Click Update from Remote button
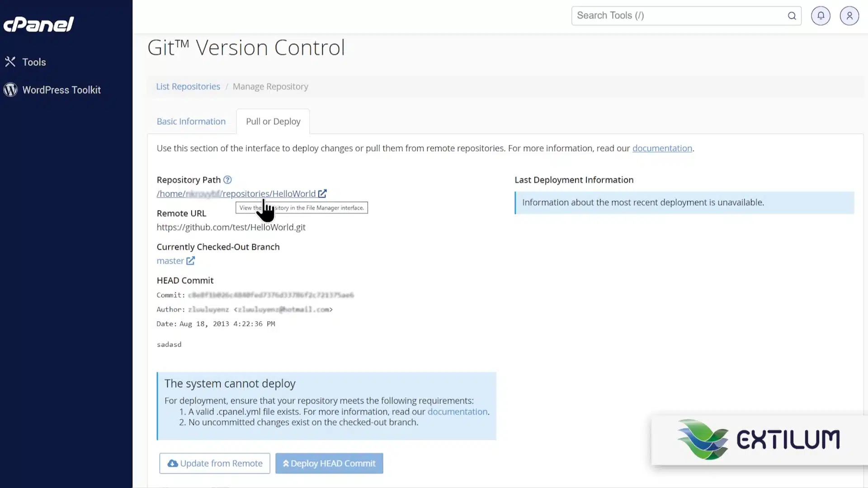 coord(215,464)
